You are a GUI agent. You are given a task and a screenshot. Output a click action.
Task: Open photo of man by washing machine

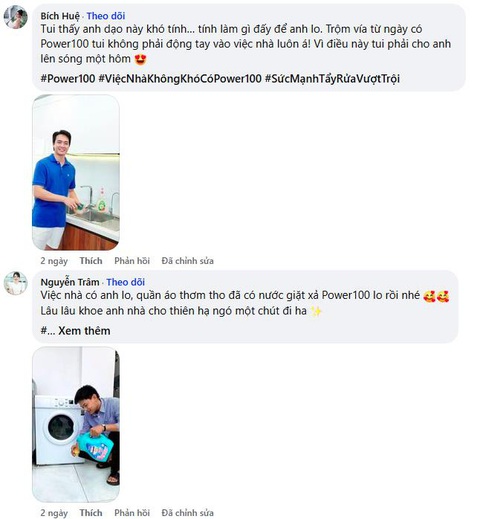coord(76,424)
